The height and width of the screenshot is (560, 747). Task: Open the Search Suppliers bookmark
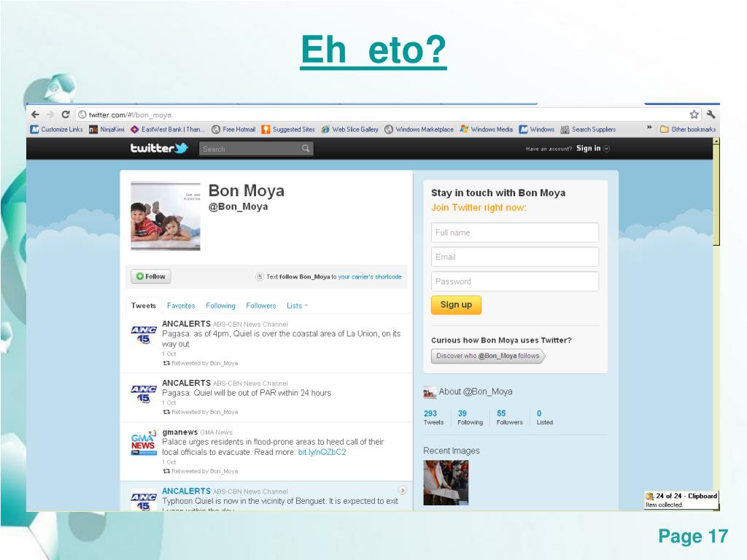(x=588, y=129)
